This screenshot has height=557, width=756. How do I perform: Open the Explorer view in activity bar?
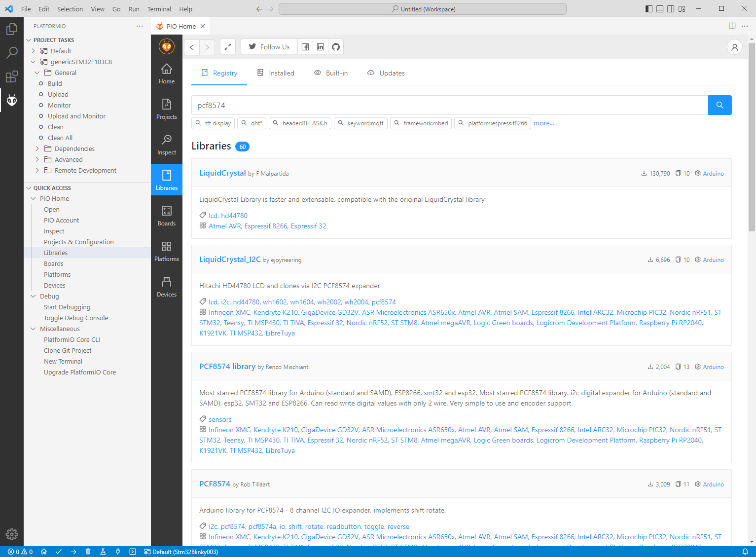pyautogui.click(x=12, y=29)
